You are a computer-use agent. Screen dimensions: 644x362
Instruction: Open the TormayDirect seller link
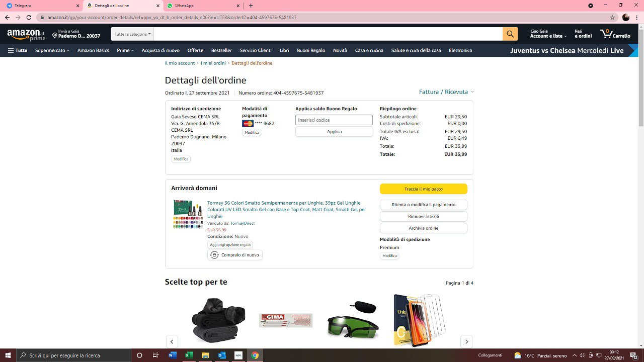click(x=243, y=223)
